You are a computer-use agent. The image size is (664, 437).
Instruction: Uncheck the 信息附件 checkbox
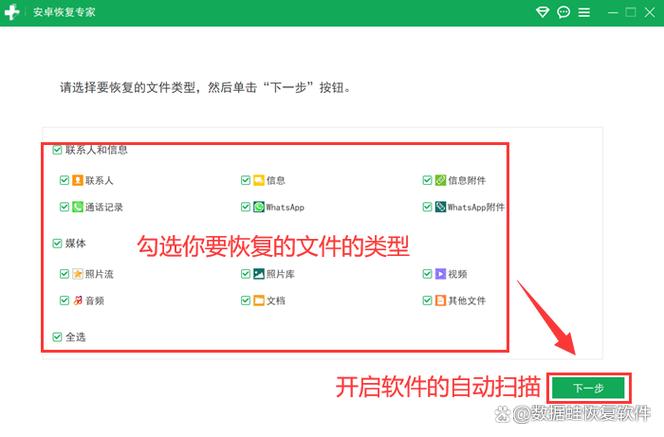click(427, 180)
